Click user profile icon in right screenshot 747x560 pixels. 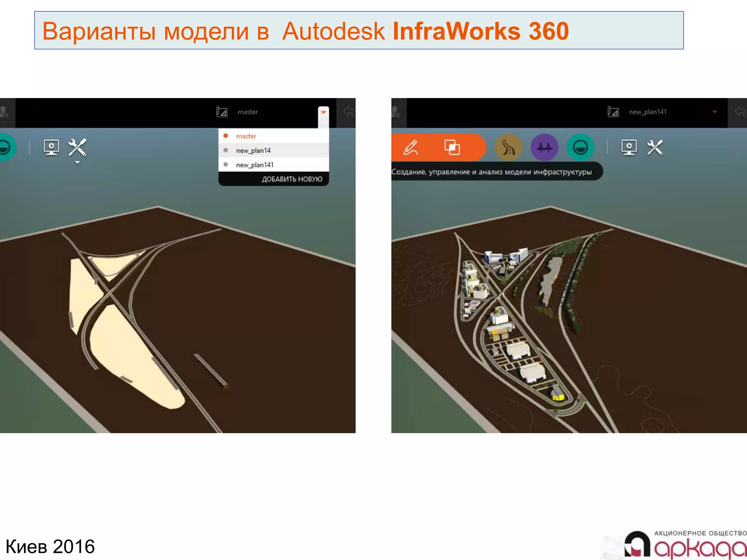click(396, 112)
